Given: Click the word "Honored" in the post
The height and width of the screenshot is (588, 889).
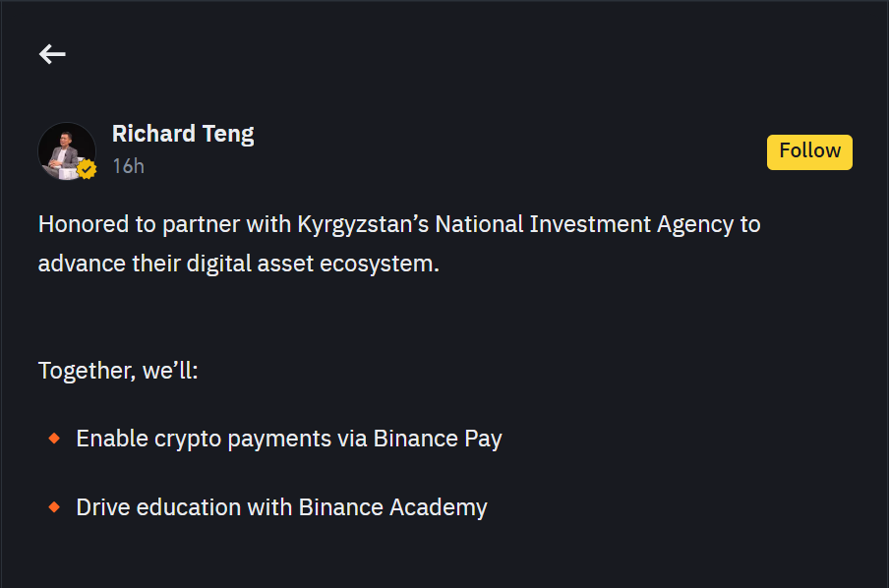Looking at the screenshot, I should 84,224.
